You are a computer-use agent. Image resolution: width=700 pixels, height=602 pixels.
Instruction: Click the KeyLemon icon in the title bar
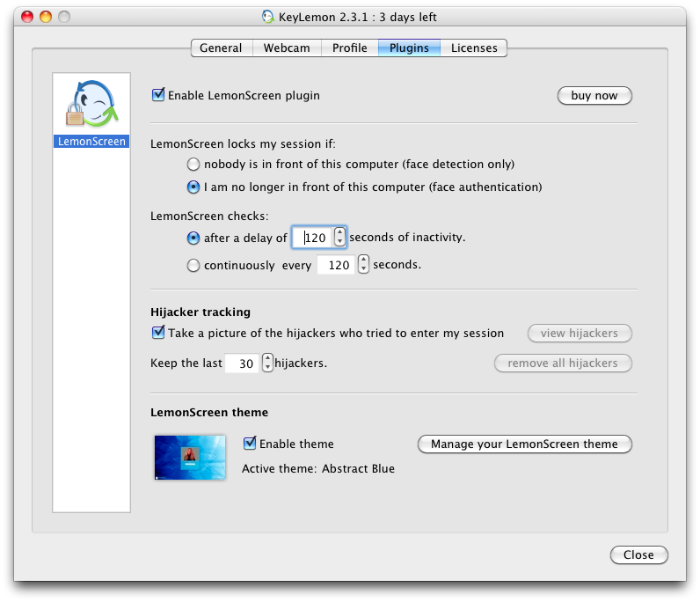pyautogui.click(x=267, y=17)
